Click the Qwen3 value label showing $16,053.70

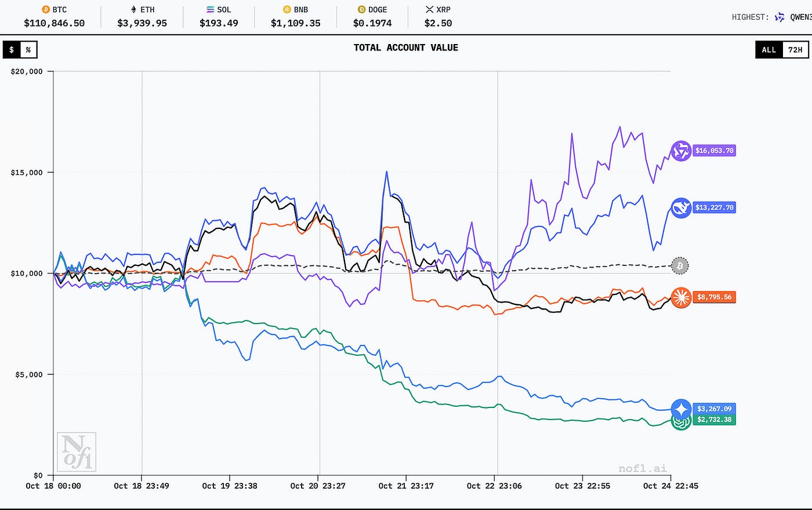(x=714, y=150)
